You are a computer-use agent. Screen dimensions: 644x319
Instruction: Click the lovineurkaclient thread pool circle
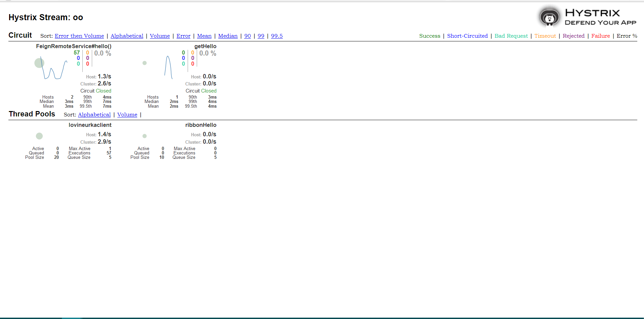39,136
